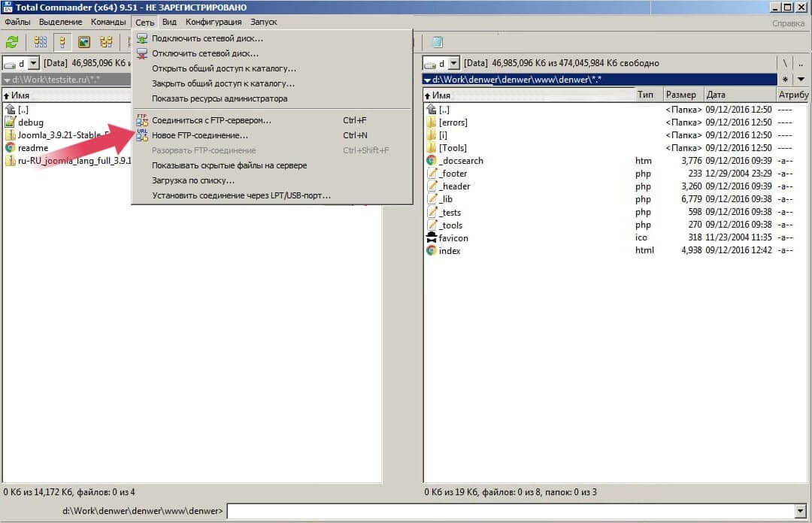812x523 pixels.
Task: Click the notepad icon in the toolbar
Action: click(437, 42)
